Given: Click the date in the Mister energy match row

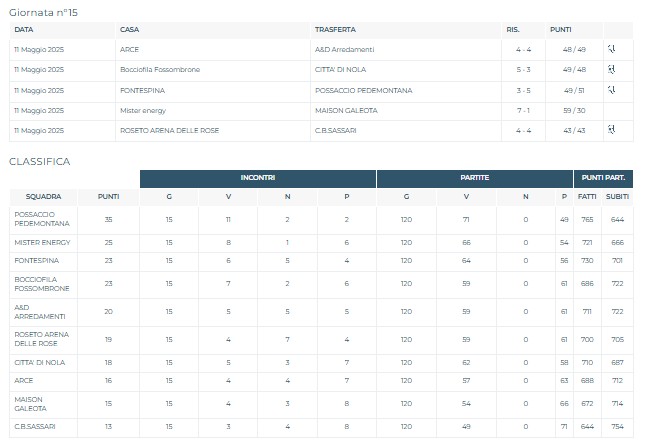Looking at the screenshot, I should click(39, 111).
